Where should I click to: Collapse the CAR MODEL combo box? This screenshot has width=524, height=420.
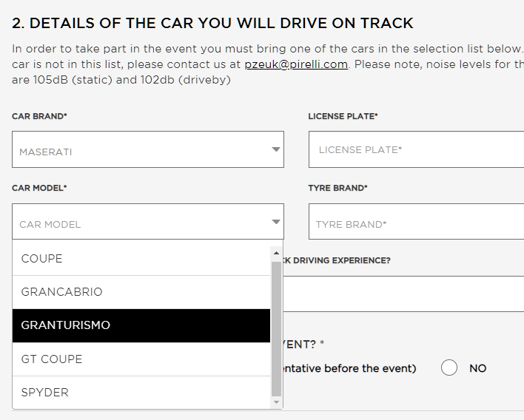click(148, 221)
